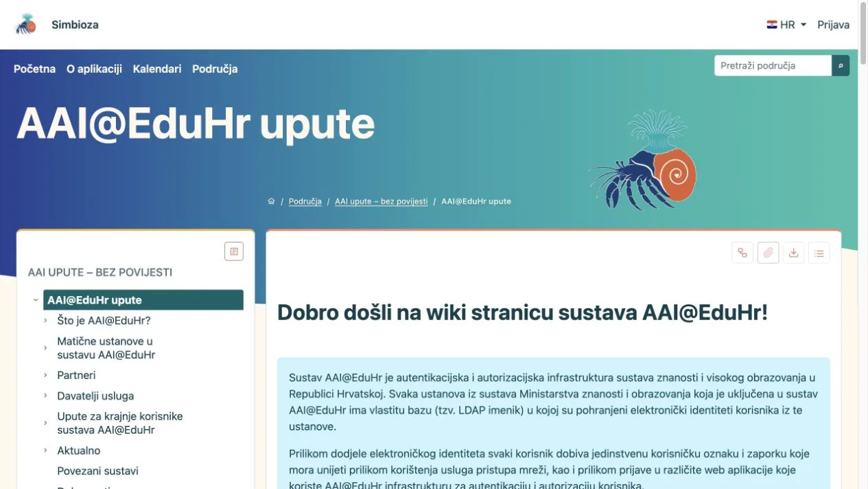Open the Područja menu item
This screenshot has width=868, height=489.
click(x=215, y=69)
